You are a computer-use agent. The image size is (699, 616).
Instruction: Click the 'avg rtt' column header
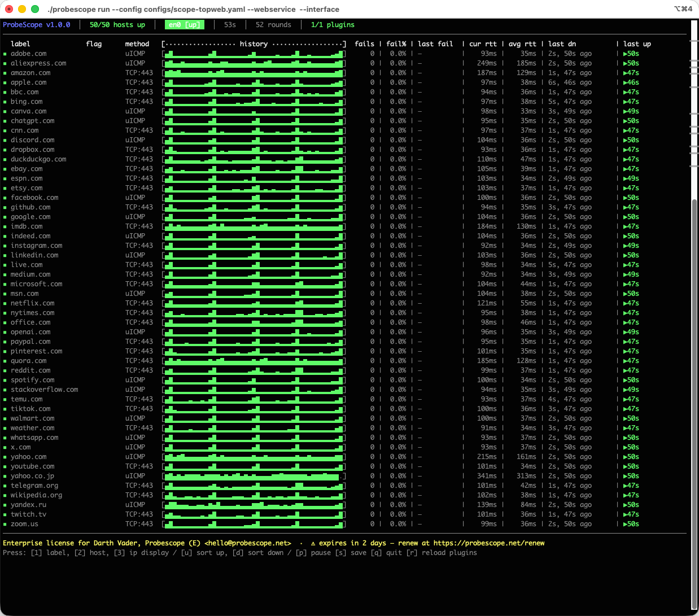(x=522, y=44)
